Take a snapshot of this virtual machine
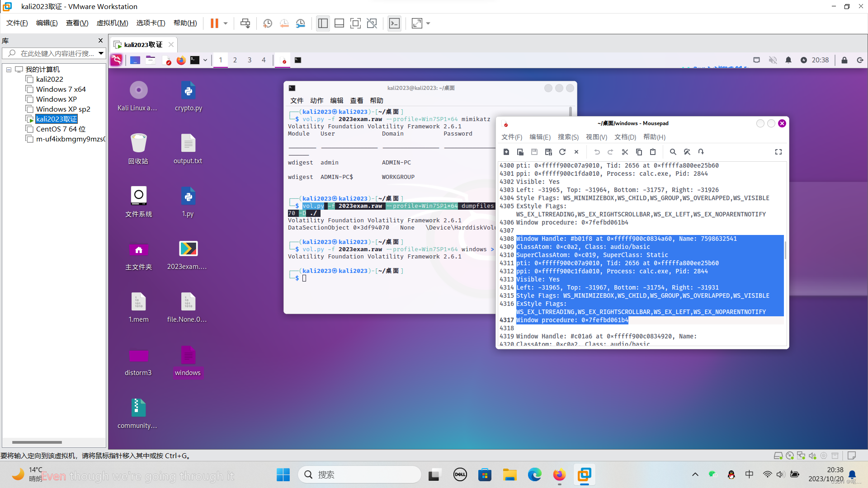 (267, 23)
